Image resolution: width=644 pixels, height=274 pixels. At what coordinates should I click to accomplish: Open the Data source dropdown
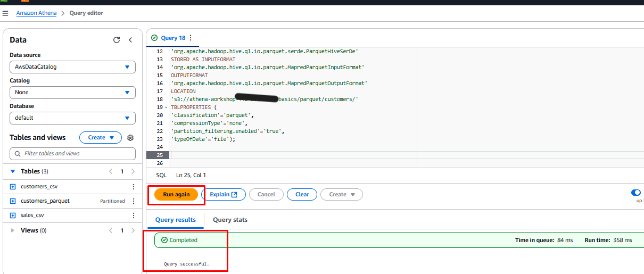click(72, 67)
